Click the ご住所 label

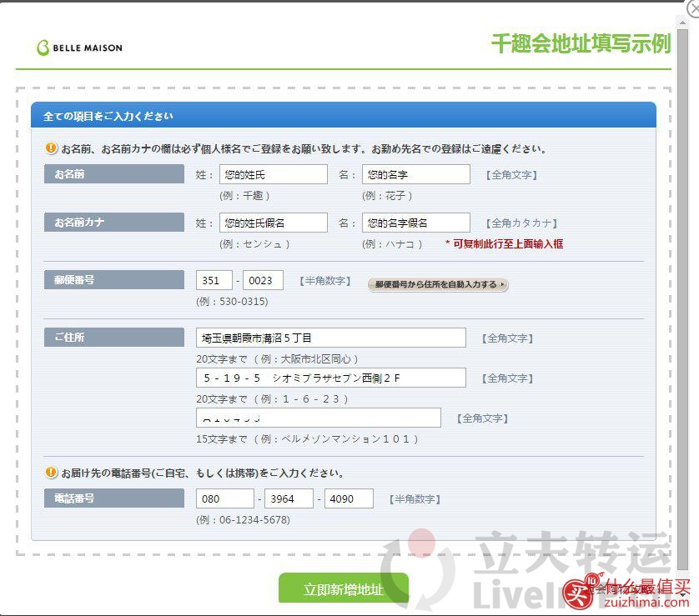point(114,337)
